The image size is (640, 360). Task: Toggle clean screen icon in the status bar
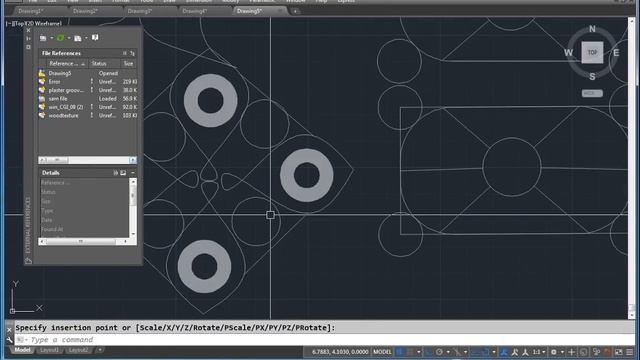(x=619, y=352)
